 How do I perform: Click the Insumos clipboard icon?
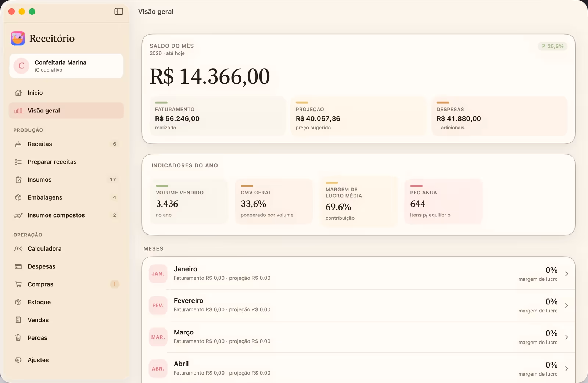point(18,180)
